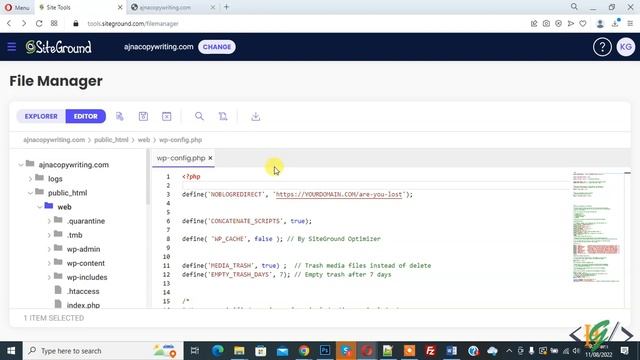Screen dimensions: 640x360
Task: Open a new browser tab
Action: pos(227,7)
